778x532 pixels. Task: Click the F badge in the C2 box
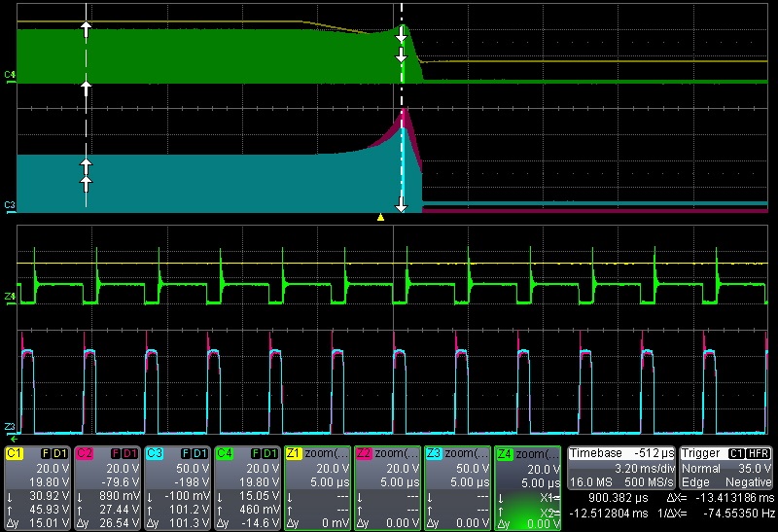[115, 453]
